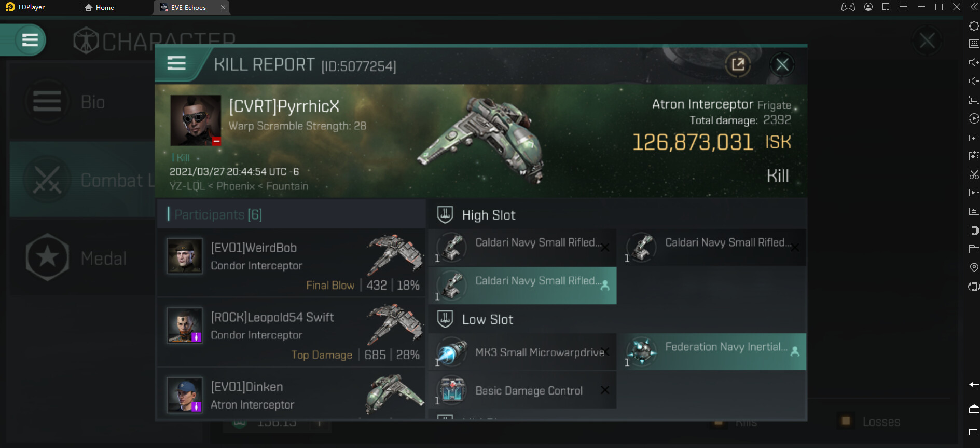Select participant Dinken's Atron Interceptor entry
Viewport: 980px width, 448px height.
[x=291, y=395]
